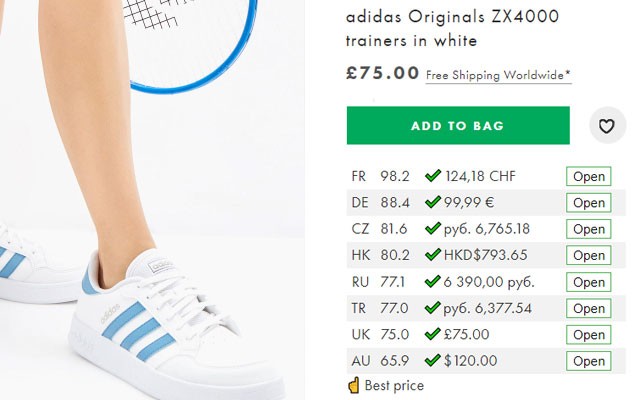Viewport: 640px width, 400px height.
Task: Select the 6 390,00 руб. RU price
Action: pyautogui.click(x=489, y=281)
